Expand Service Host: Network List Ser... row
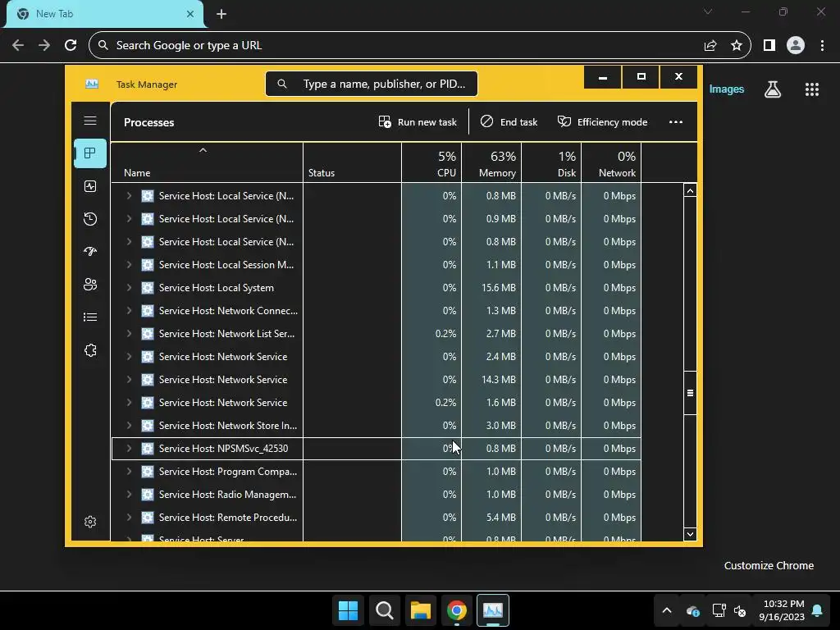Image resolution: width=840 pixels, height=630 pixels. pos(129,333)
